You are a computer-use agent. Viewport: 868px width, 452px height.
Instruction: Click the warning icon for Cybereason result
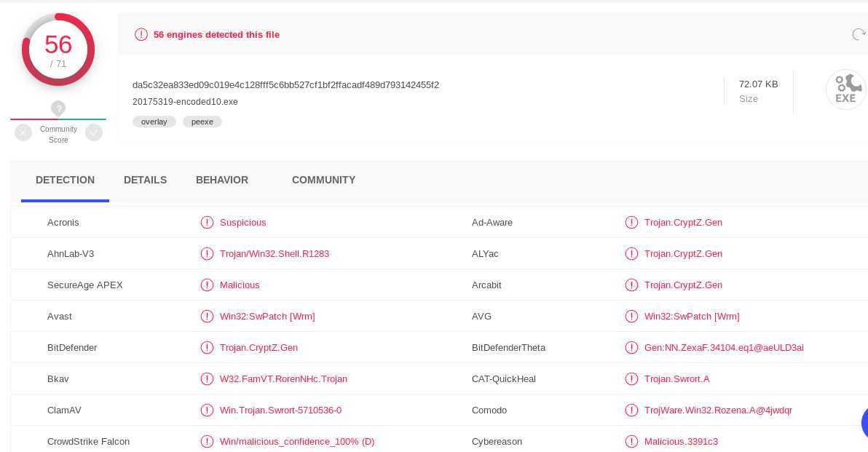click(631, 442)
